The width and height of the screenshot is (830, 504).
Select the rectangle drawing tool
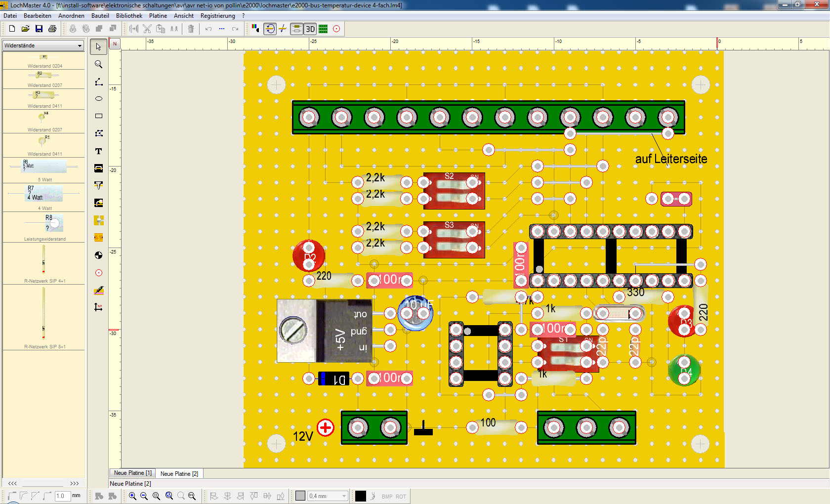click(99, 116)
